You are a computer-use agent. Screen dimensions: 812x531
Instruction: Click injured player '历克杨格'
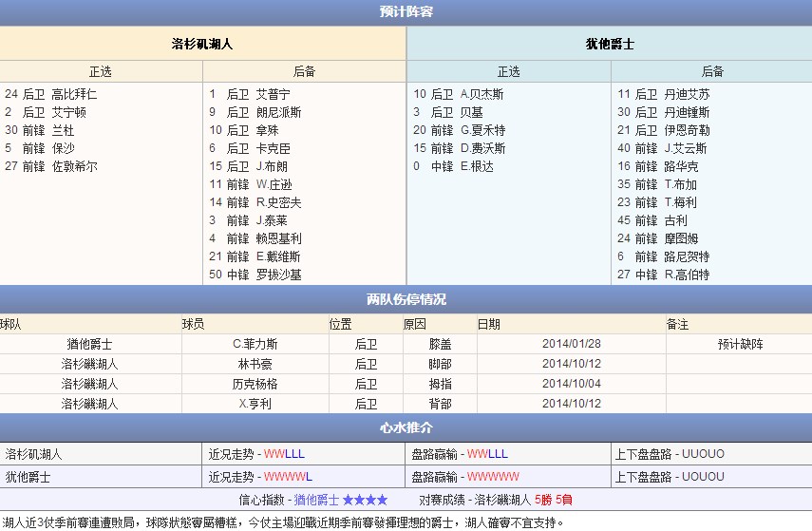pos(255,384)
